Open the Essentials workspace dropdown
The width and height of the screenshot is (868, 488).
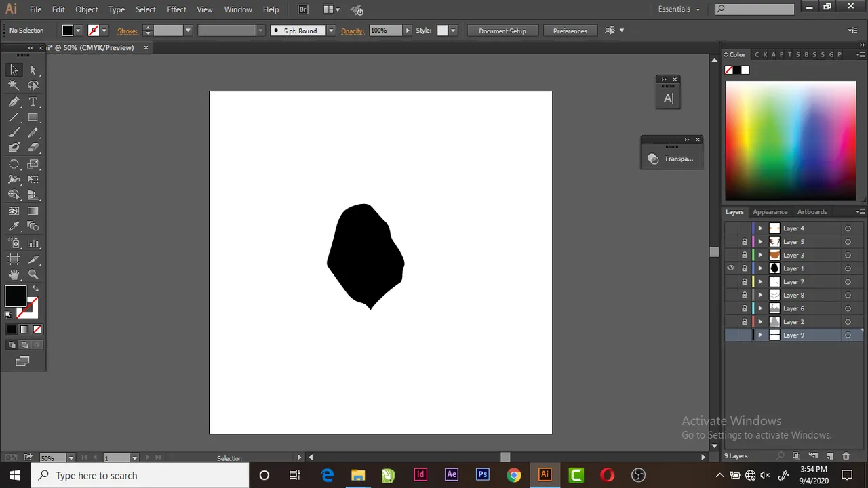[679, 9]
